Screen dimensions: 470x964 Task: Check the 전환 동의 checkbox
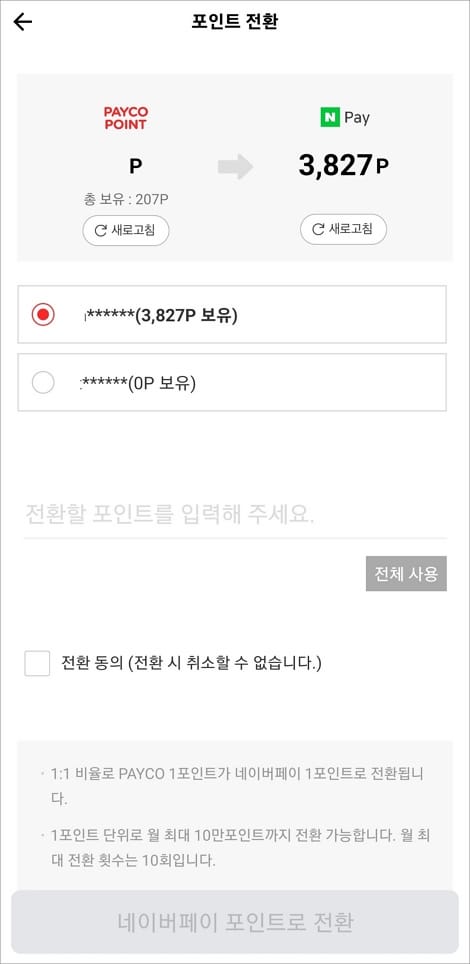pyautogui.click(x=37, y=663)
